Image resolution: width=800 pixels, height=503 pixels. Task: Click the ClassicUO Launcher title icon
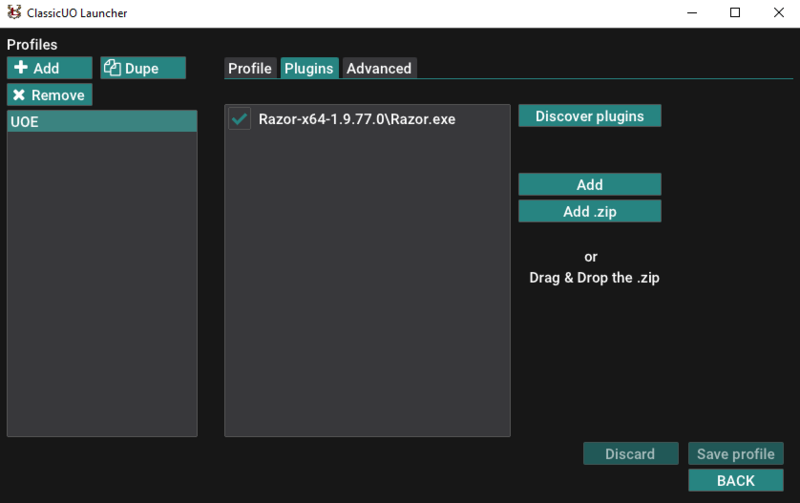click(14, 12)
